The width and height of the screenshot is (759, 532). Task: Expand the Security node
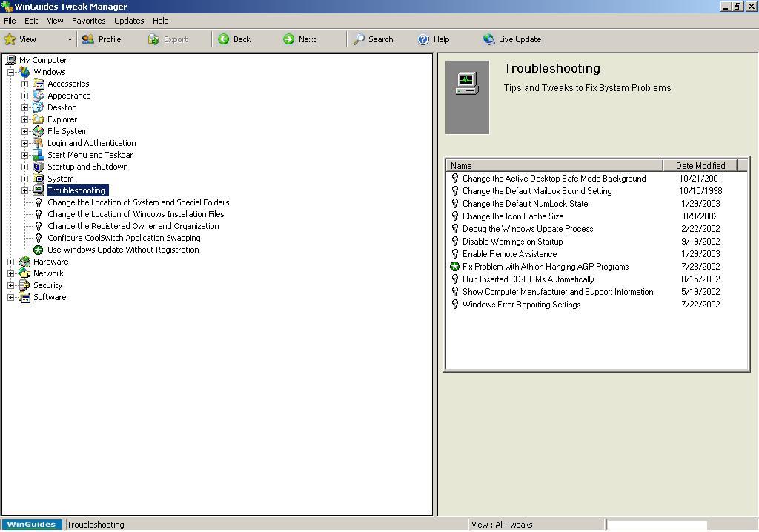10,285
